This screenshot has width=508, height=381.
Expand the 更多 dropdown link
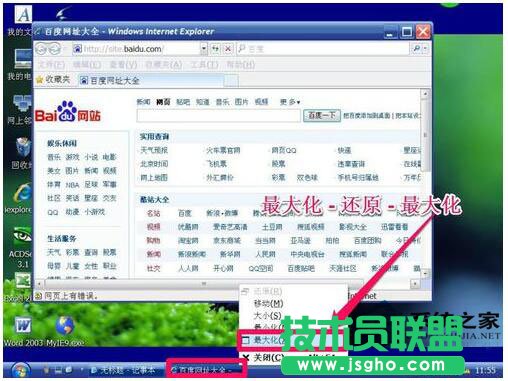point(290,102)
